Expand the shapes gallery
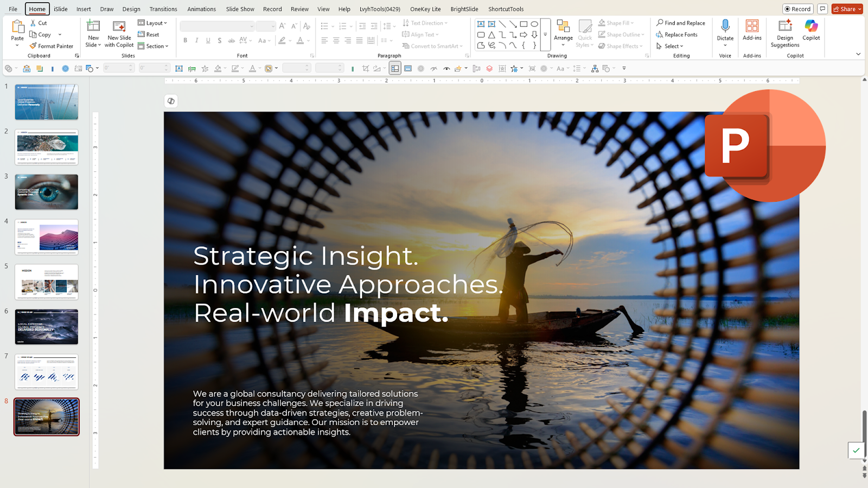Image resolution: width=868 pixels, height=488 pixels. tap(546, 35)
